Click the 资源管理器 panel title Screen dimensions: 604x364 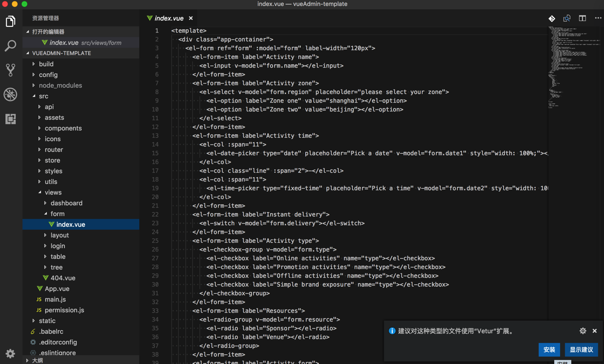pos(45,18)
